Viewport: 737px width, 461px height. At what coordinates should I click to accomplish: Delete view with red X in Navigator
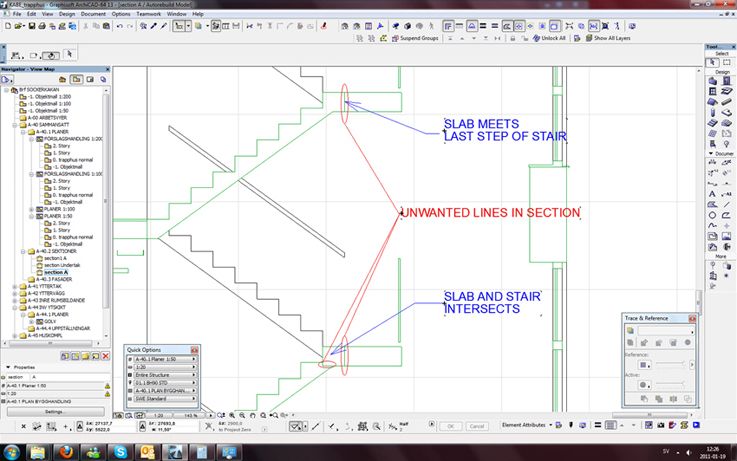pyautogui.click(x=105, y=356)
